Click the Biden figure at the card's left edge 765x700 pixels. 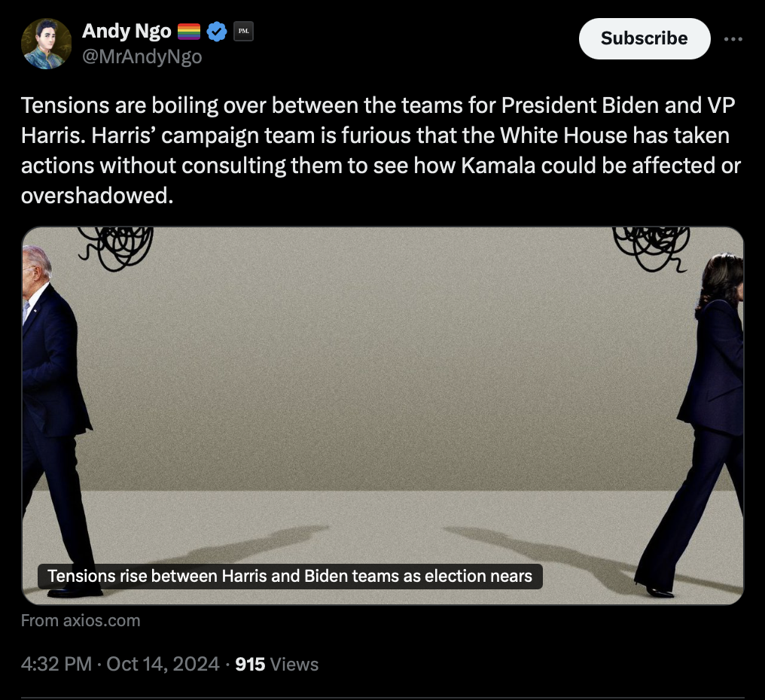pyautogui.click(x=51, y=391)
